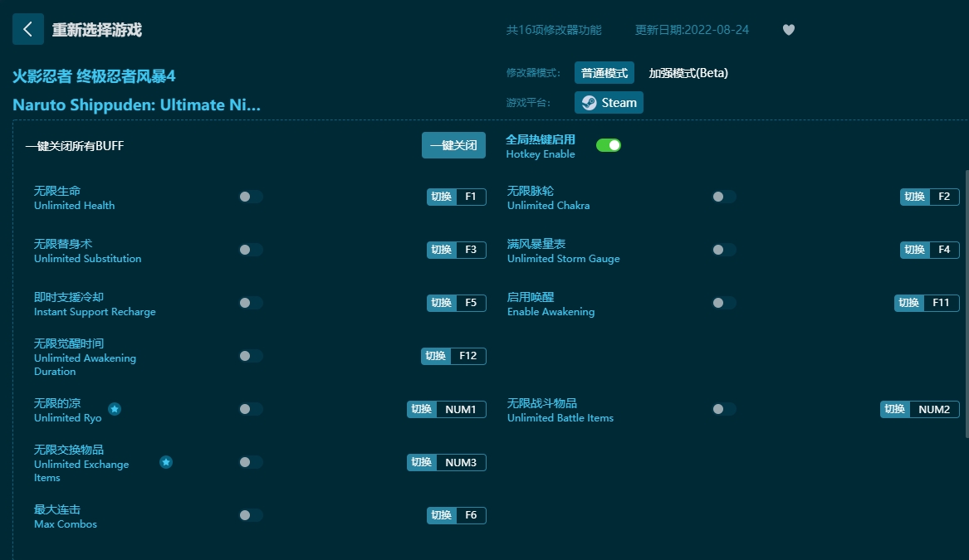Click 切换 button for F4 hotkey
The image size is (969, 560).
915,250
